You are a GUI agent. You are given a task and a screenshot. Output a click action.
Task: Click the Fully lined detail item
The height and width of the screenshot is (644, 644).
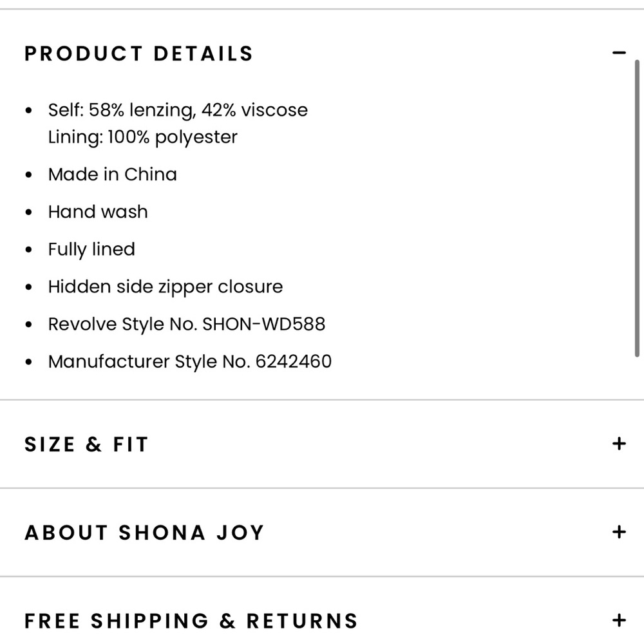[91, 249]
